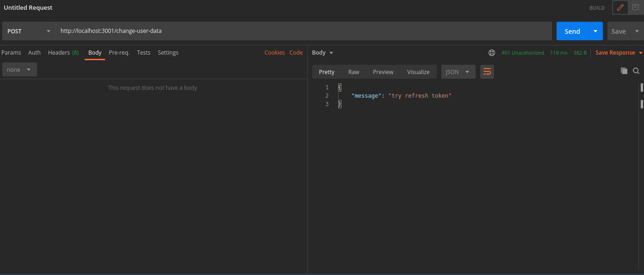Click the Save Response link
This screenshot has width=644, height=275.
(x=616, y=52)
